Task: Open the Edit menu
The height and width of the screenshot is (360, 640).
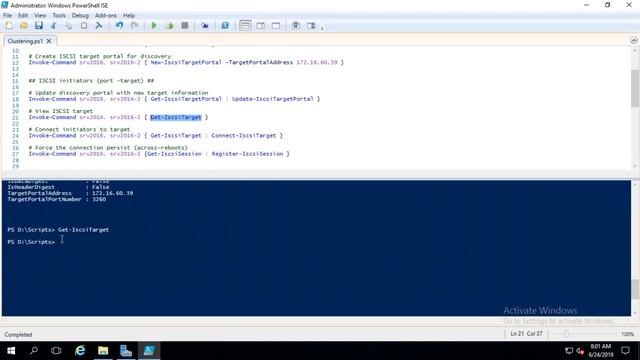Action: [x=23, y=16]
